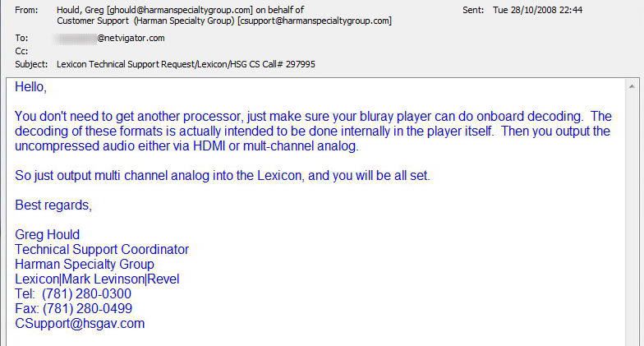Click the scrollbar up arrow
Image resolution: width=644 pixels, height=346 pixels.
pyautogui.click(x=632, y=86)
